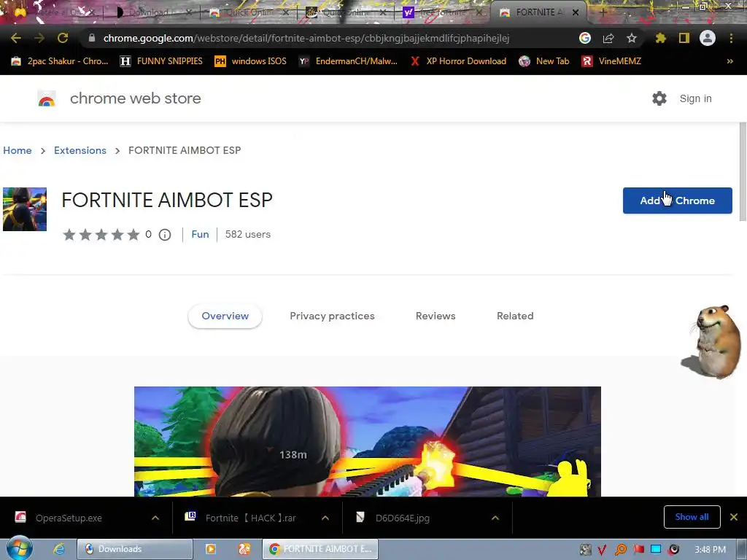747x560 pixels.
Task: Launch Internet Explorer from taskbar
Action: (59, 549)
